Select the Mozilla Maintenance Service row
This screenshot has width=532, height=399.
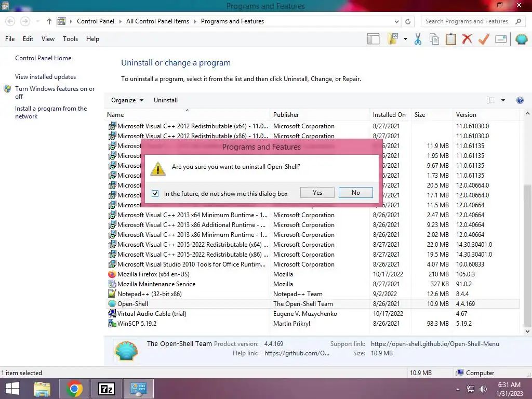coord(313,284)
